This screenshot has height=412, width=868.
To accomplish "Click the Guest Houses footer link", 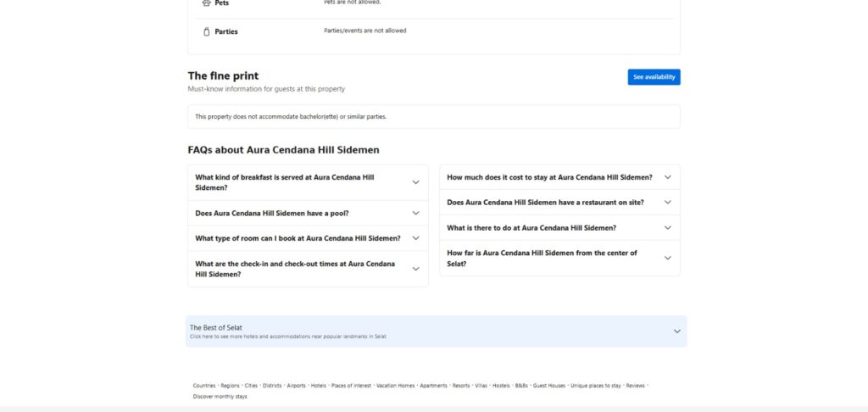I will tap(549, 386).
